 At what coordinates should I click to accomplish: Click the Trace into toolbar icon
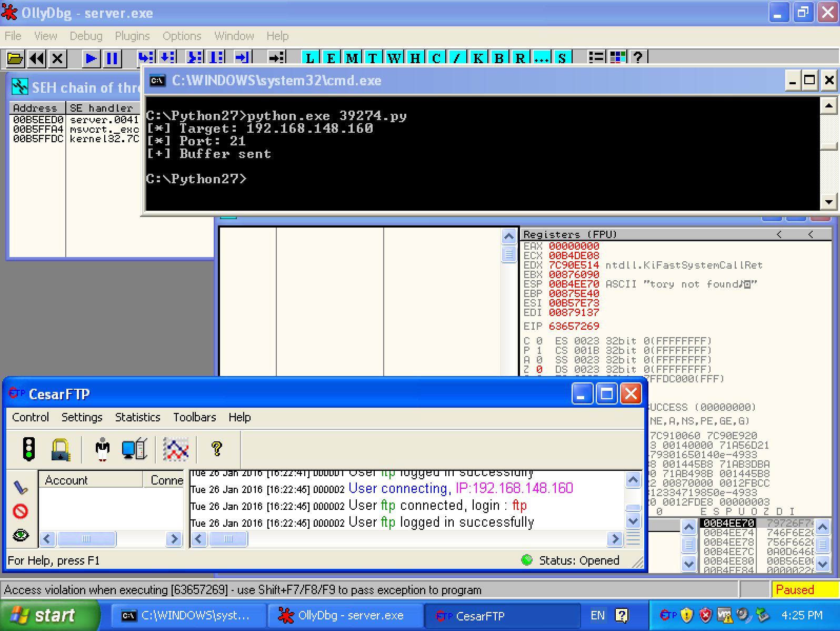pyautogui.click(x=194, y=57)
